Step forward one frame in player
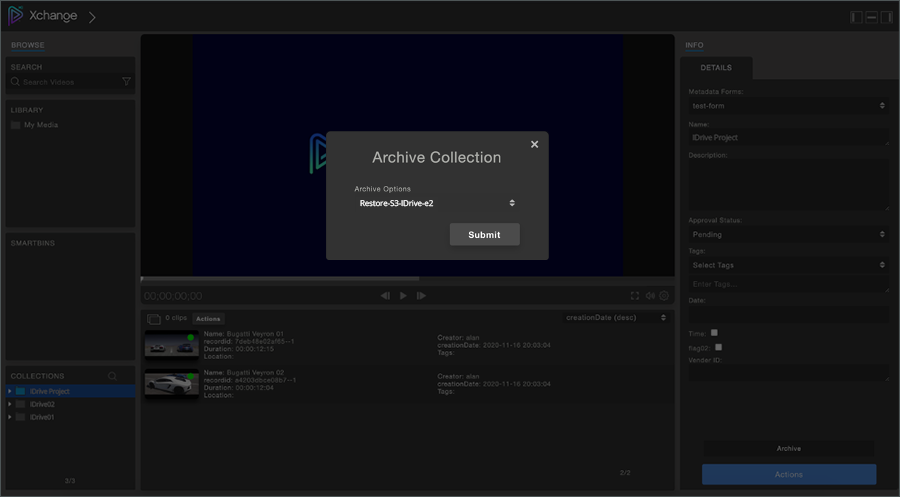 [x=421, y=296]
